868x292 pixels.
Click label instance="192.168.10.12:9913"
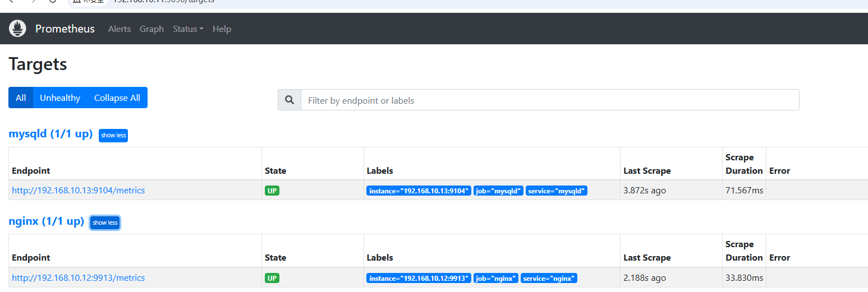coord(419,278)
